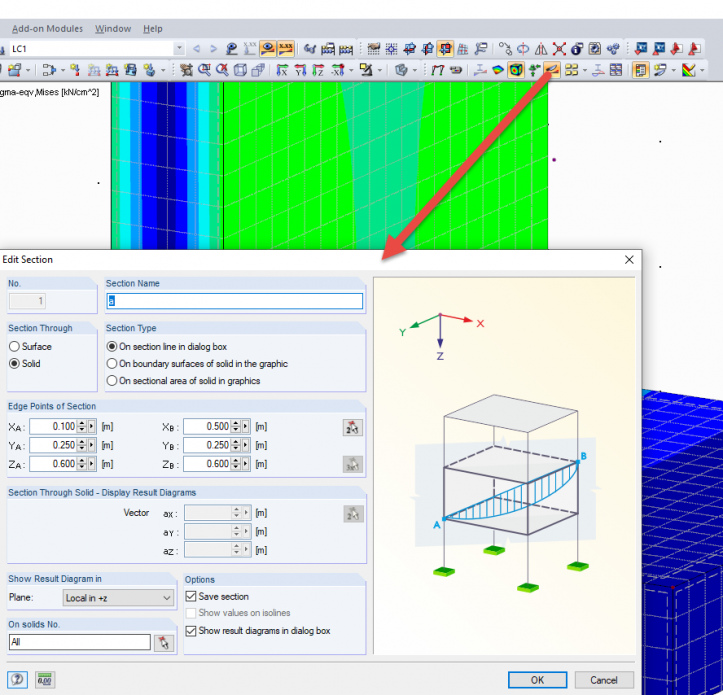The image size is (723, 695).
Task: Click the XB spinner control
Action: (236, 426)
